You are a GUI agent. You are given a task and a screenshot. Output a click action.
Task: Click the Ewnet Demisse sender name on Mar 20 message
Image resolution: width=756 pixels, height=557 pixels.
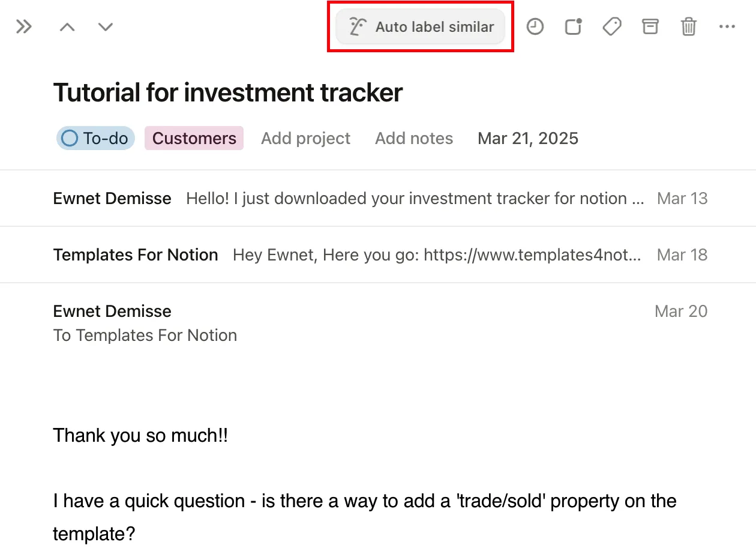coord(112,311)
